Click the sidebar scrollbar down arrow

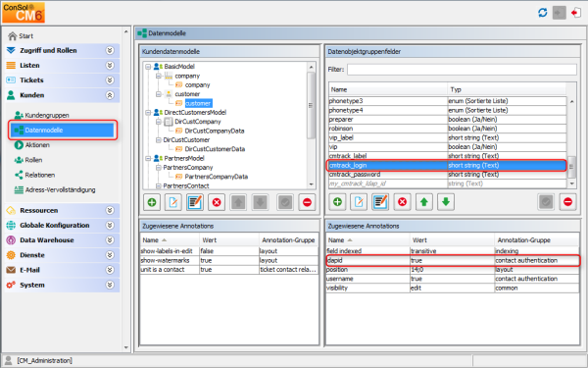click(x=126, y=347)
